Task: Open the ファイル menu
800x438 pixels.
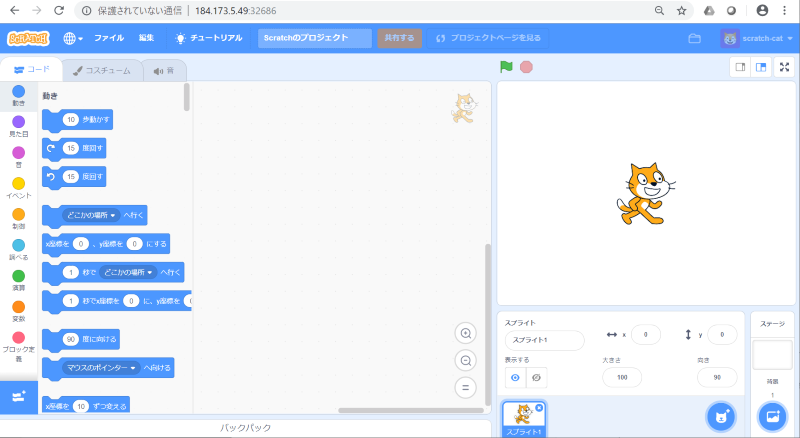Action: click(x=109, y=38)
